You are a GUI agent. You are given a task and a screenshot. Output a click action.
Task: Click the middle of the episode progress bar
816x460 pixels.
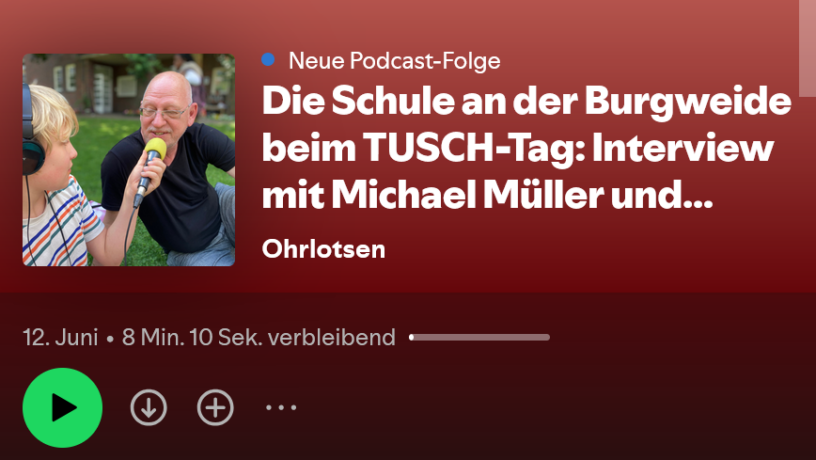pos(479,337)
